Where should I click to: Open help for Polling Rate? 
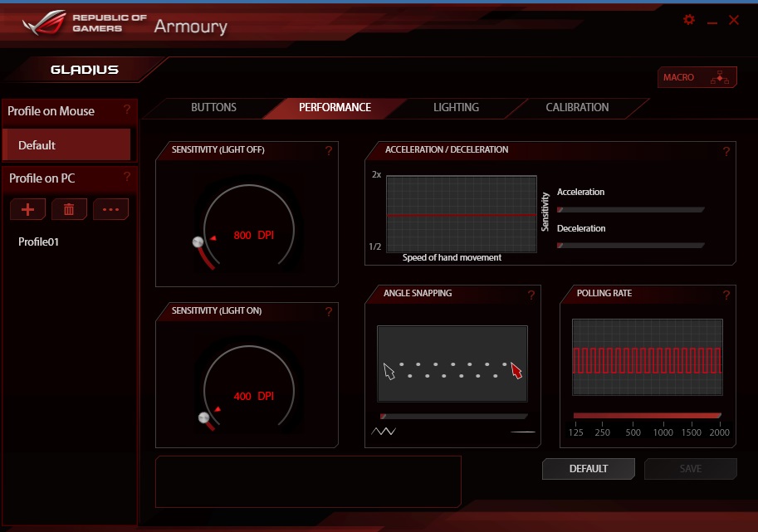pyautogui.click(x=726, y=295)
